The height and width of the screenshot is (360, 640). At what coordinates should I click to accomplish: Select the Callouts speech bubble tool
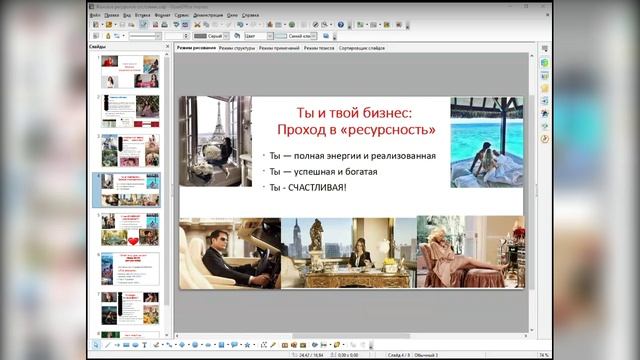point(234,345)
